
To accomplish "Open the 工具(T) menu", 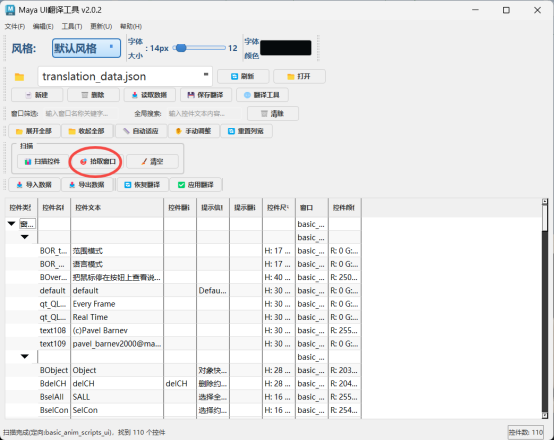I will coord(72,27).
